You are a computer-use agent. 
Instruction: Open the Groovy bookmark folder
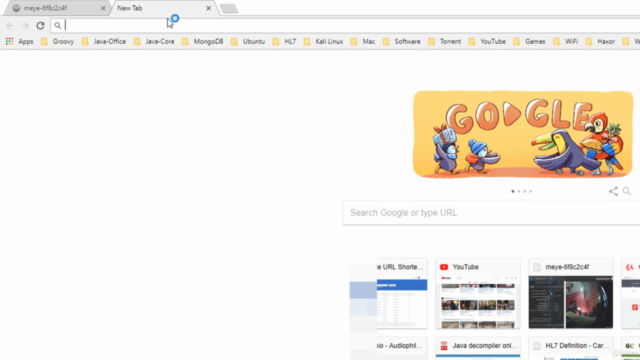tap(58, 42)
